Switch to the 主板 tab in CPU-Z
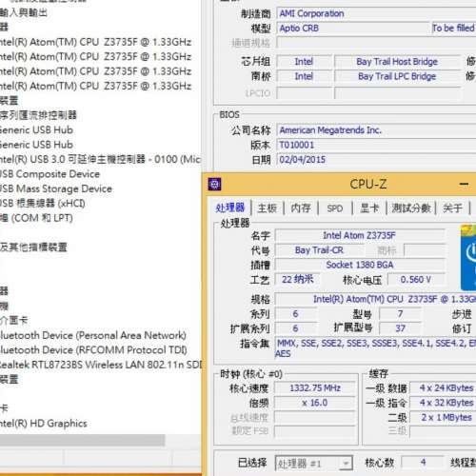 268,208
